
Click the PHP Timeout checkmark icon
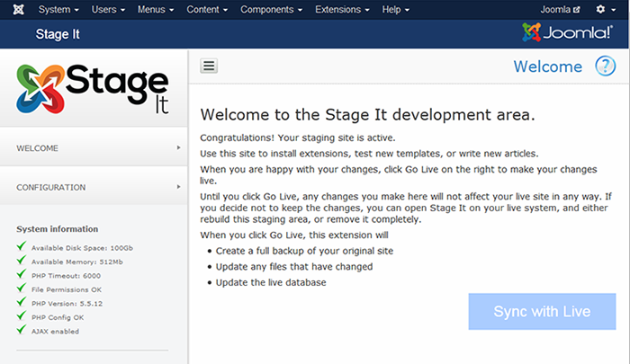point(22,274)
